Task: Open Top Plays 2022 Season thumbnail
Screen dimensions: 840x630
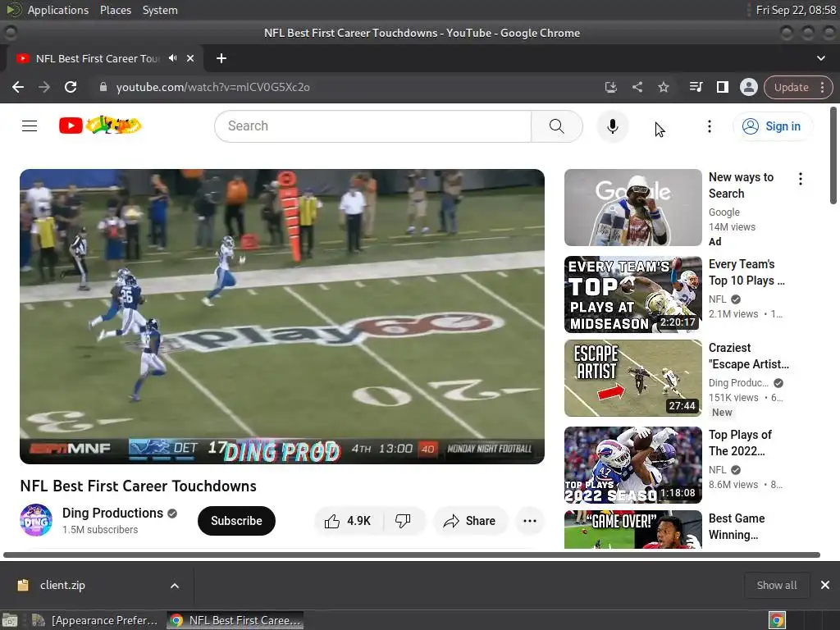Action: click(632, 465)
